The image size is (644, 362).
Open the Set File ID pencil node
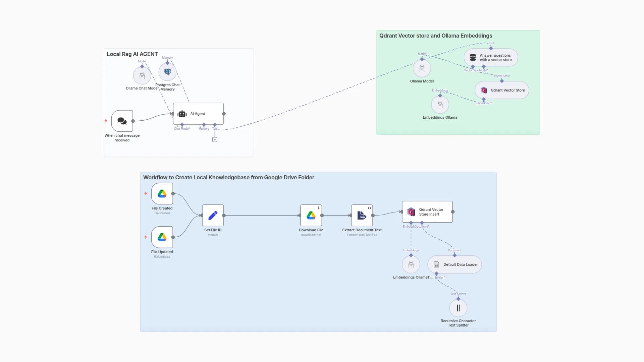click(213, 216)
